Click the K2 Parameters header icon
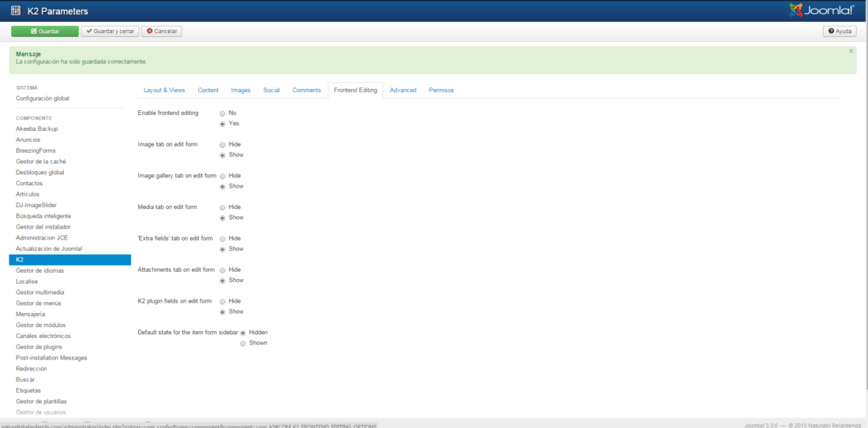 16,11
